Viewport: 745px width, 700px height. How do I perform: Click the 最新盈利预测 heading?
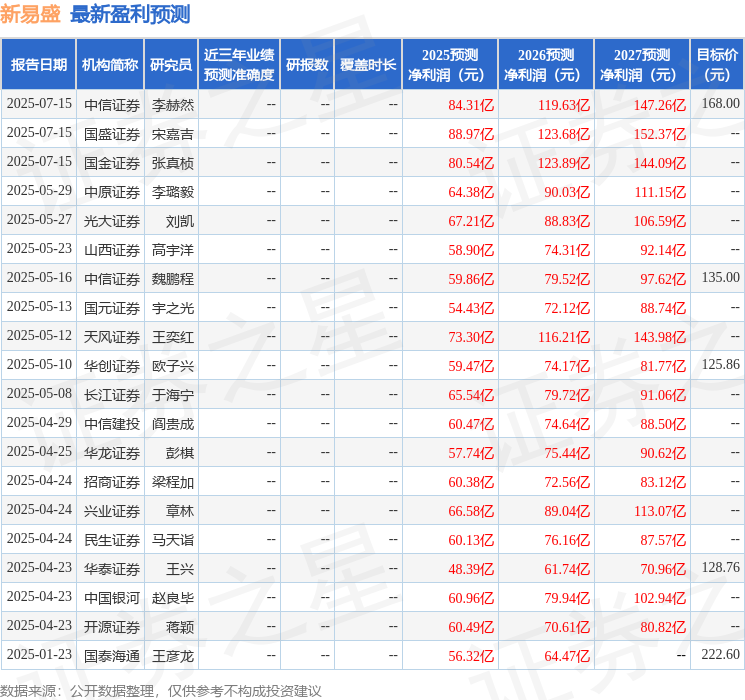(130, 14)
